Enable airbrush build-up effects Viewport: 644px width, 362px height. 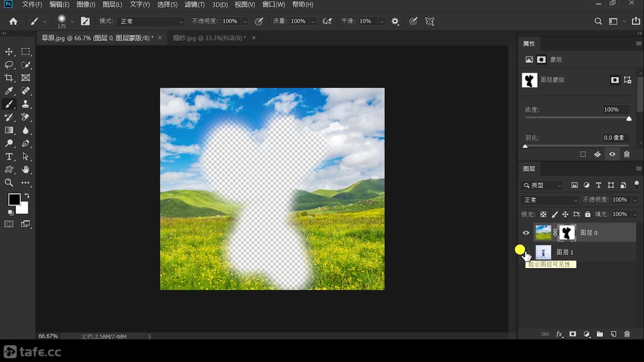point(327,21)
